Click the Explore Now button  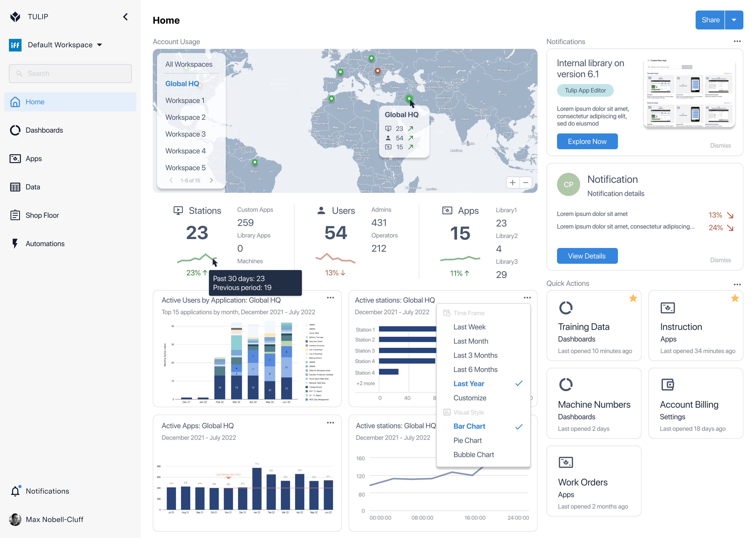[x=587, y=141]
